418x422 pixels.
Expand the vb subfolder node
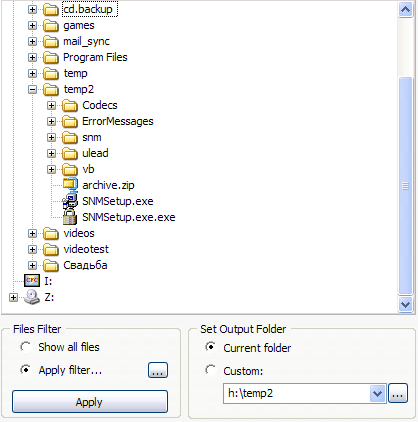point(51,169)
